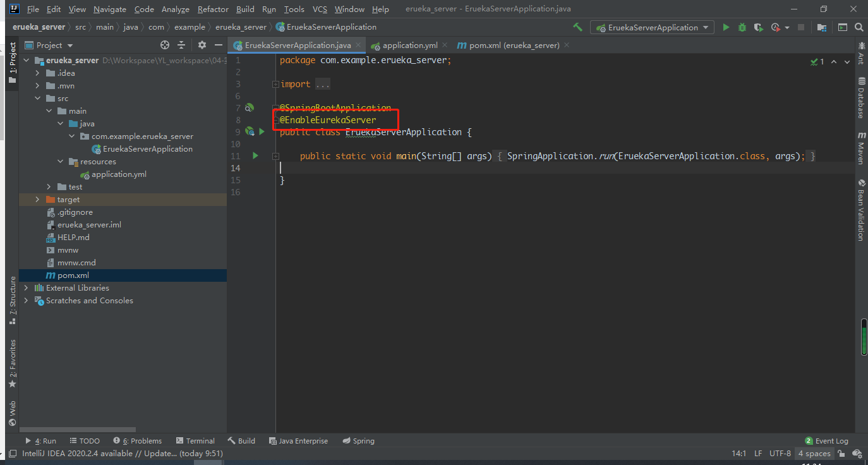The width and height of the screenshot is (868, 465).
Task: Expand Scratches and Consoles node
Action: coord(27,301)
